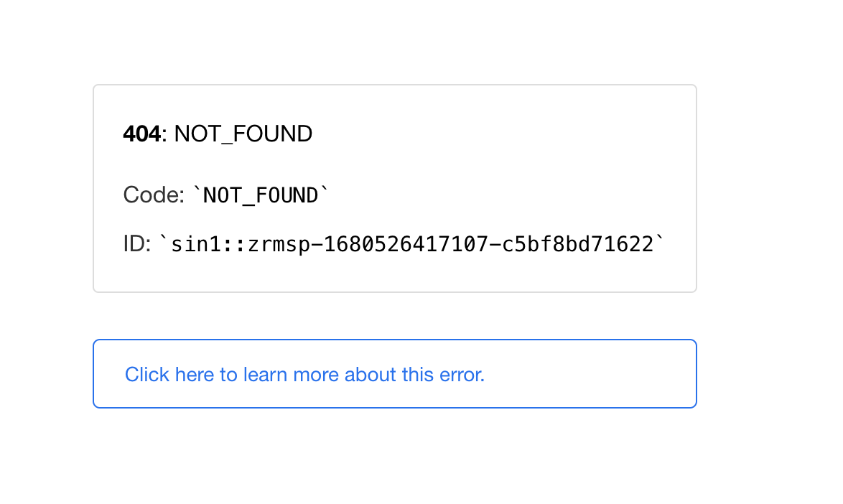The width and height of the screenshot is (843, 504).
Task: Click the top border of the error card
Action: 395,84
